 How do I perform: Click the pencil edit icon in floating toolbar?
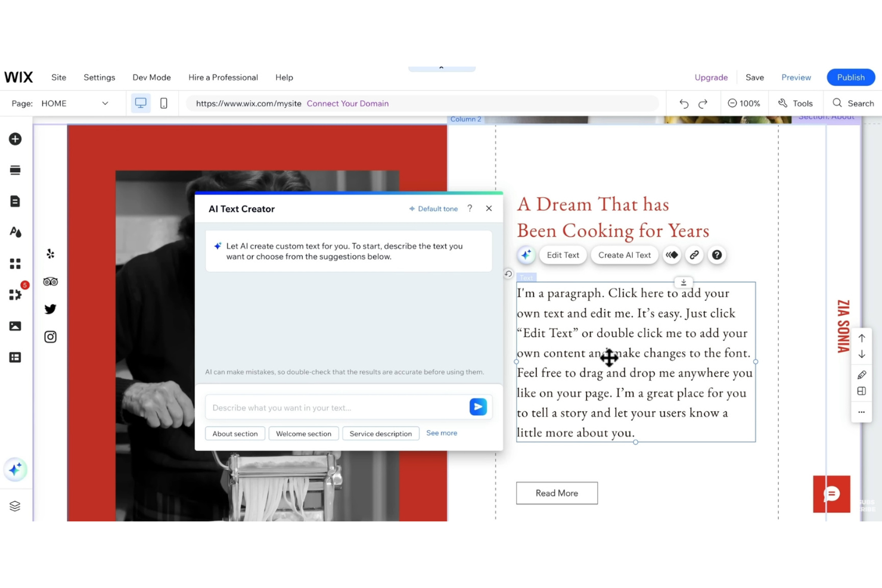(861, 374)
